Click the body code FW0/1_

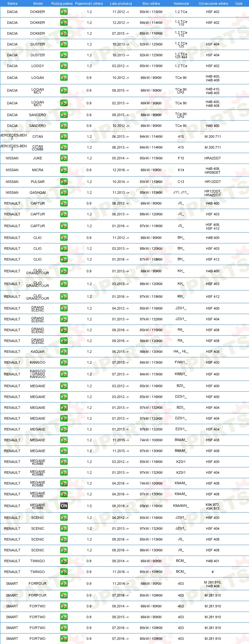coord(181,362)
